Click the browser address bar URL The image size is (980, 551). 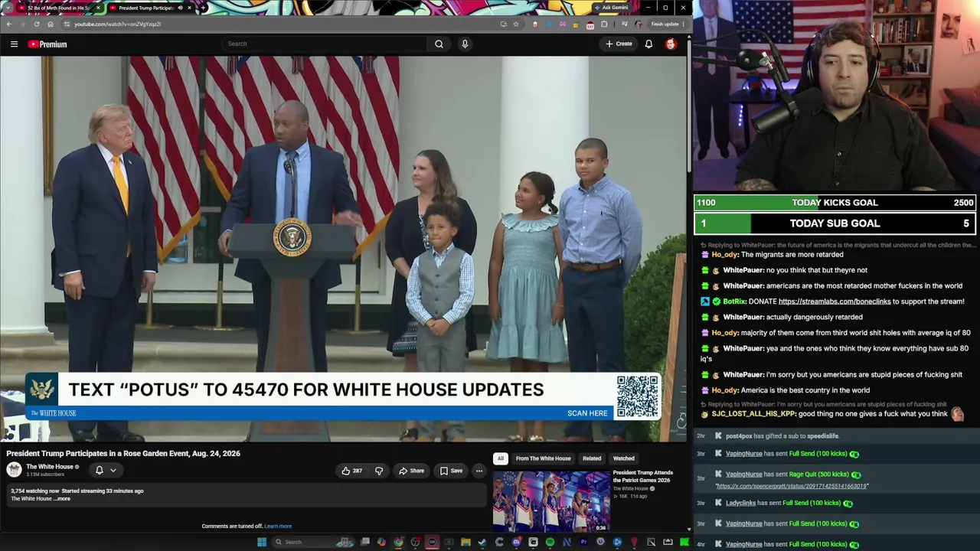click(x=117, y=24)
